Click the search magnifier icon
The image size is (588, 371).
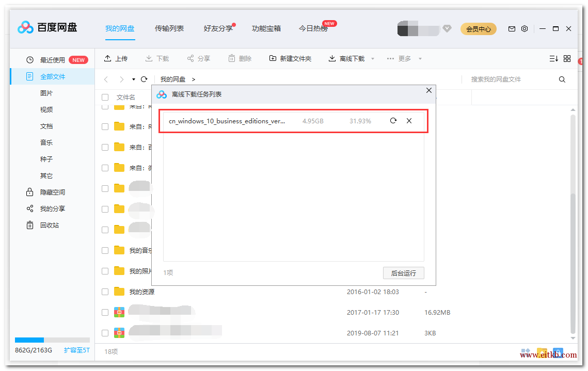pyautogui.click(x=562, y=79)
